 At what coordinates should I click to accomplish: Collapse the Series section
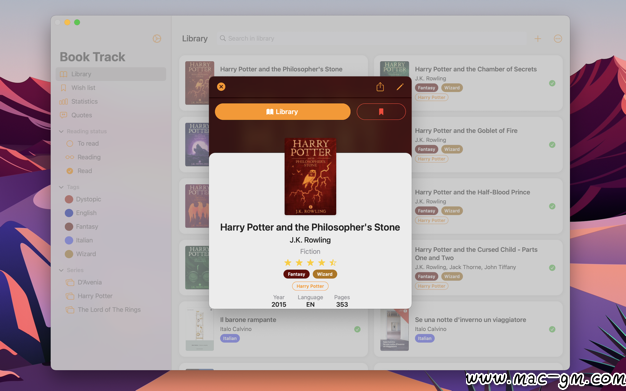[61, 270]
